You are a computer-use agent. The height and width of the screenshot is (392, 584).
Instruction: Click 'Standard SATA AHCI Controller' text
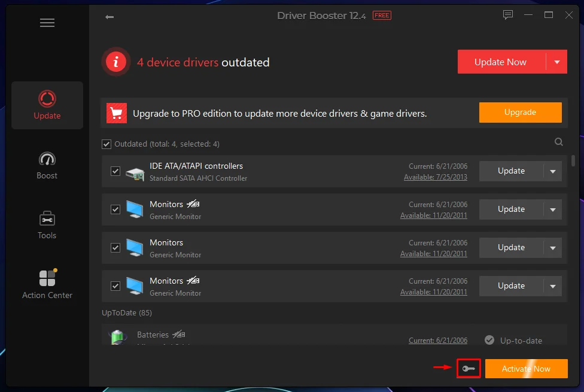point(198,178)
